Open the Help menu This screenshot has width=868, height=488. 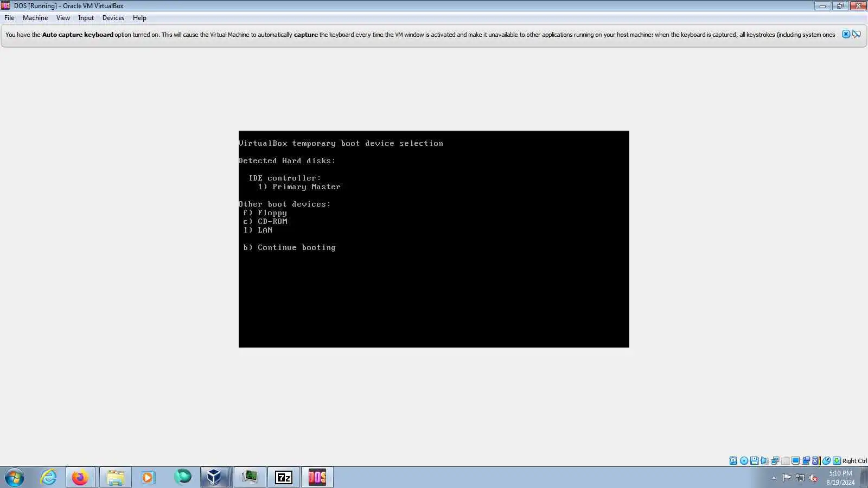[139, 18]
